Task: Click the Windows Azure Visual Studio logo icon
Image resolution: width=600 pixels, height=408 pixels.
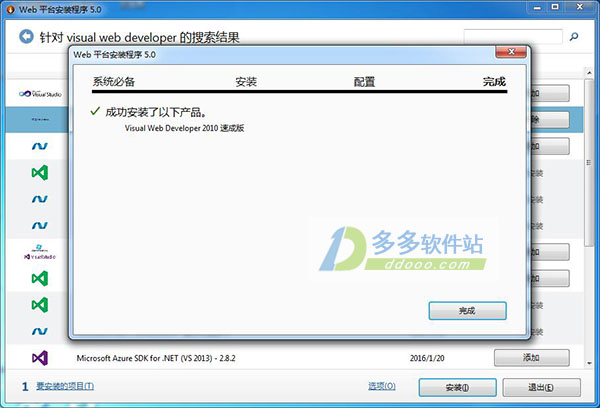Action: coord(40,252)
